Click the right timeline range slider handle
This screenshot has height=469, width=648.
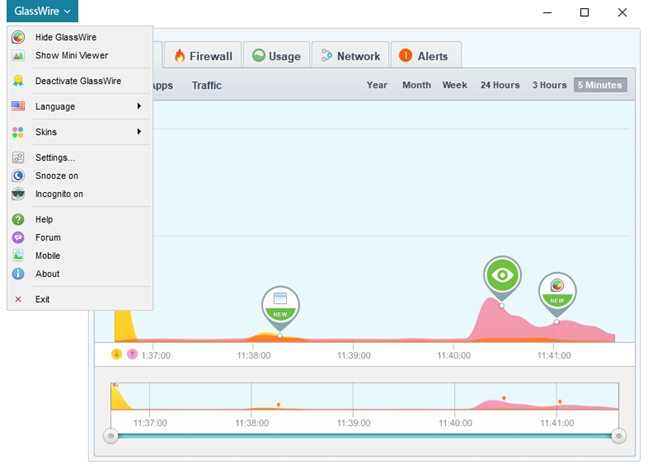point(619,436)
